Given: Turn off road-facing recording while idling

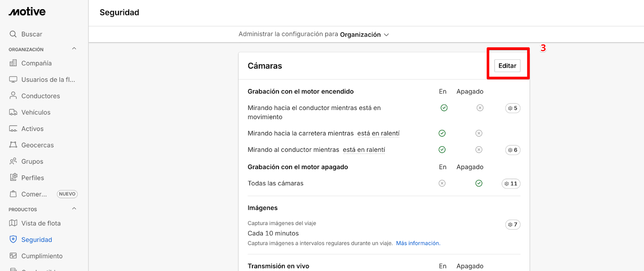Looking at the screenshot, I should tap(479, 133).
